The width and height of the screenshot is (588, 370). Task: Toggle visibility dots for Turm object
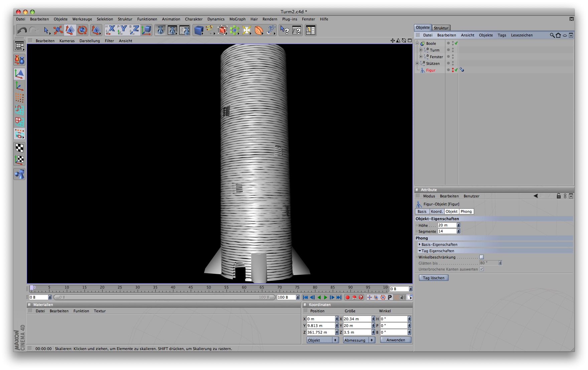tap(453, 50)
